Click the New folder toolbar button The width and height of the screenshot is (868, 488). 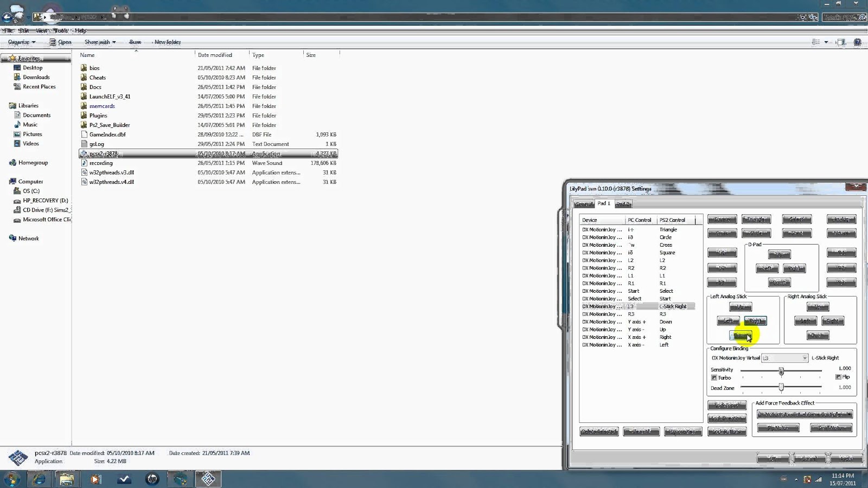click(168, 42)
